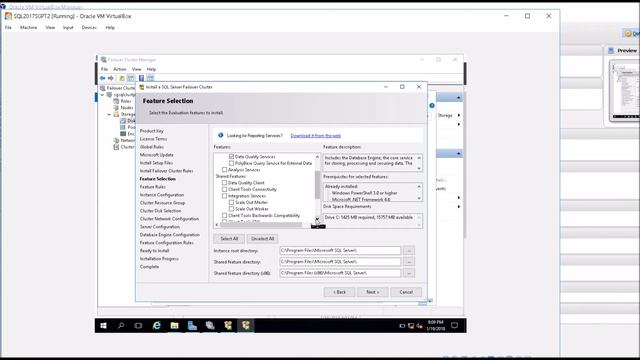Browse for Instance root directory
The width and height of the screenshot is (640, 360).
tap(409, 250)
